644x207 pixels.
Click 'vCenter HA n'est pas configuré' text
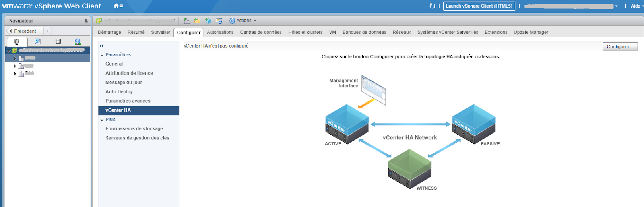(216, 46)
